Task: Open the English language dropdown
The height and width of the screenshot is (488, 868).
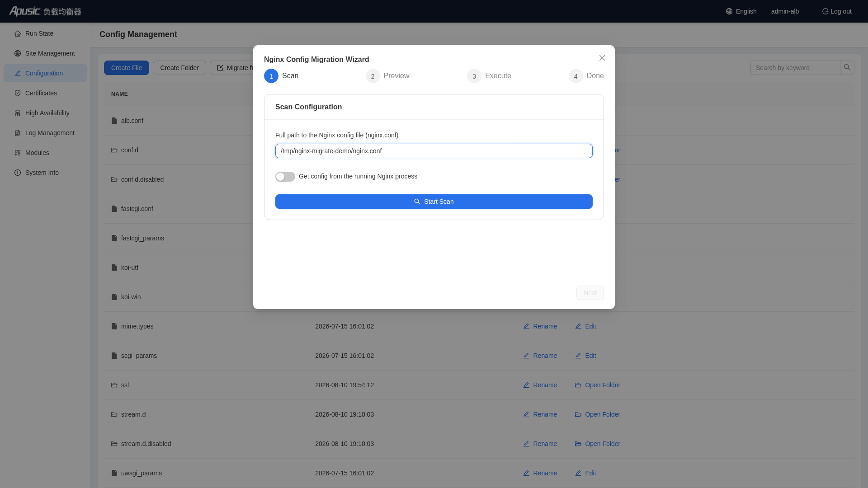Action: click(x=741, y=11)
